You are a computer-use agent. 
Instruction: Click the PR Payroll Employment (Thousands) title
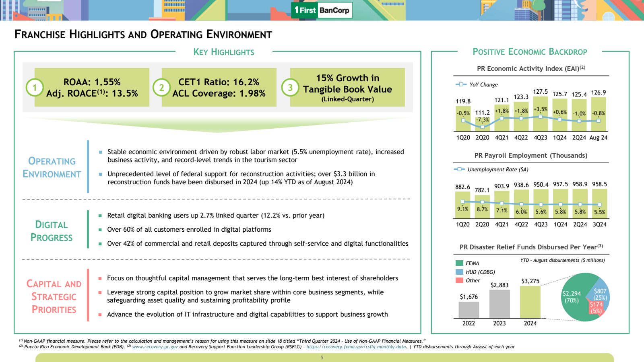(531, 155)
